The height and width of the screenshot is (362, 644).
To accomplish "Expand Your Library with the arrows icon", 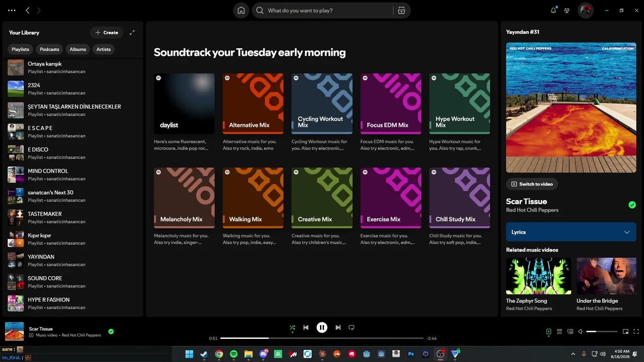I will [132, 33].
